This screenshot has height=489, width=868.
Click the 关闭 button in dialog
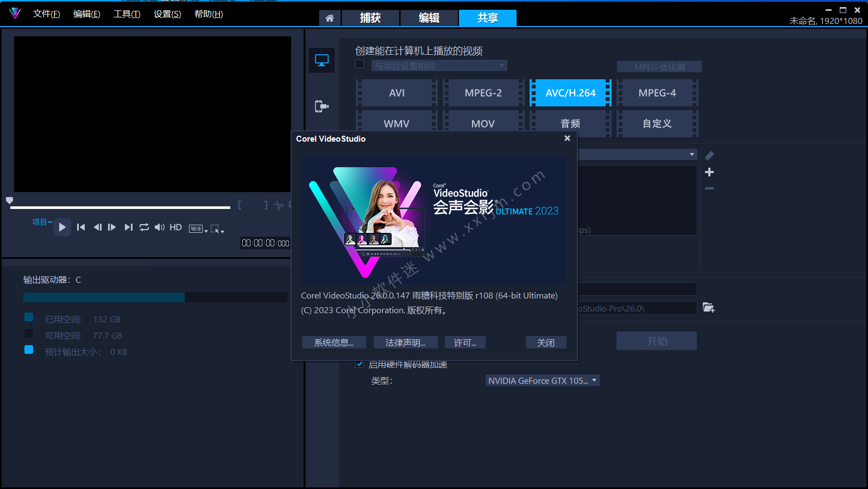(546, 342)
